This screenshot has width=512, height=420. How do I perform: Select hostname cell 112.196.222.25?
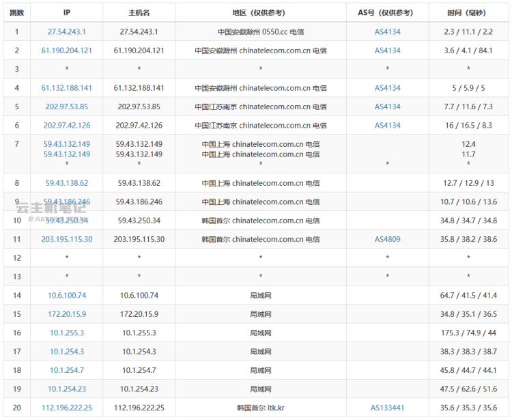point(139,408)
